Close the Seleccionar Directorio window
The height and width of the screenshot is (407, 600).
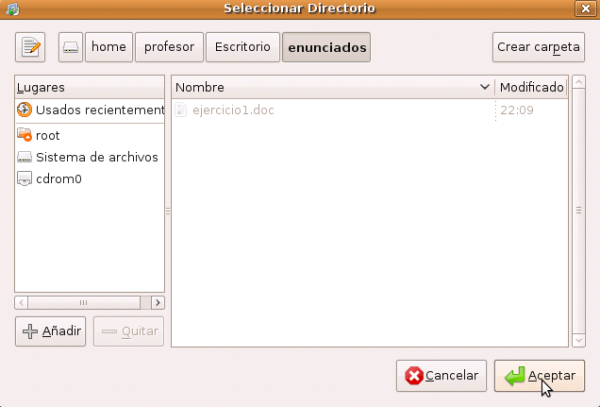pos(585,9)
